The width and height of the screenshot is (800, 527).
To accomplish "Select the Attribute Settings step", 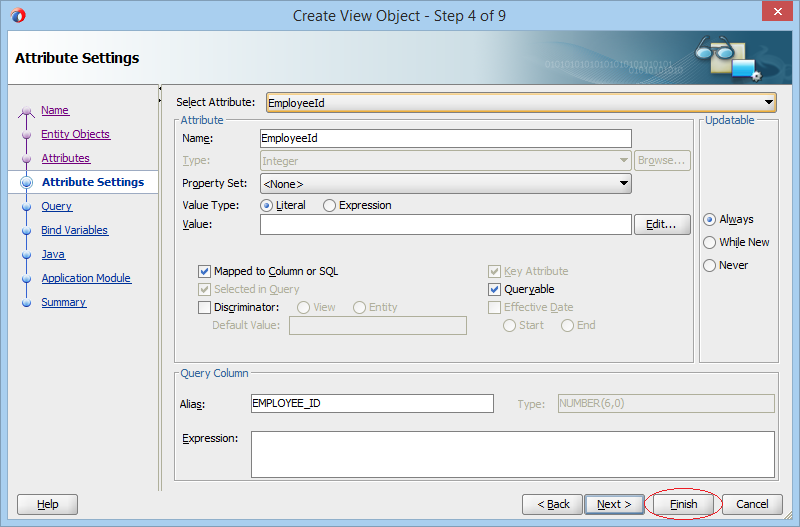I will click(93, 182).
